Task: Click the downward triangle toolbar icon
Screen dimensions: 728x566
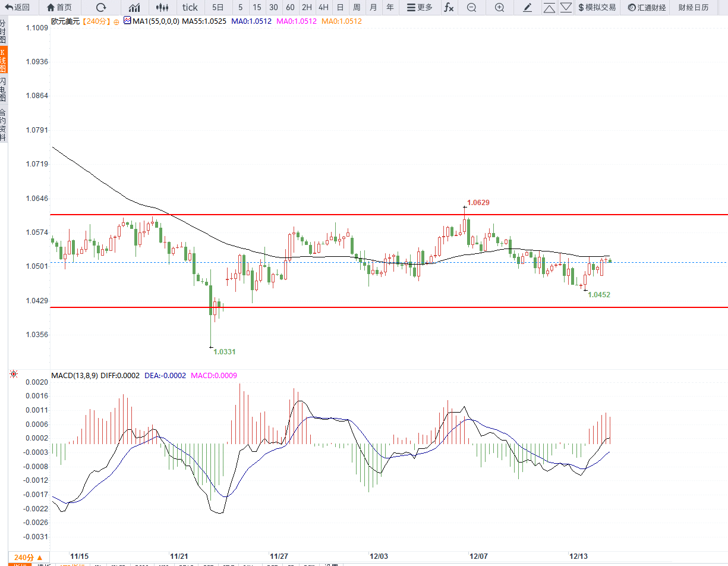Action: coord(566,8)
